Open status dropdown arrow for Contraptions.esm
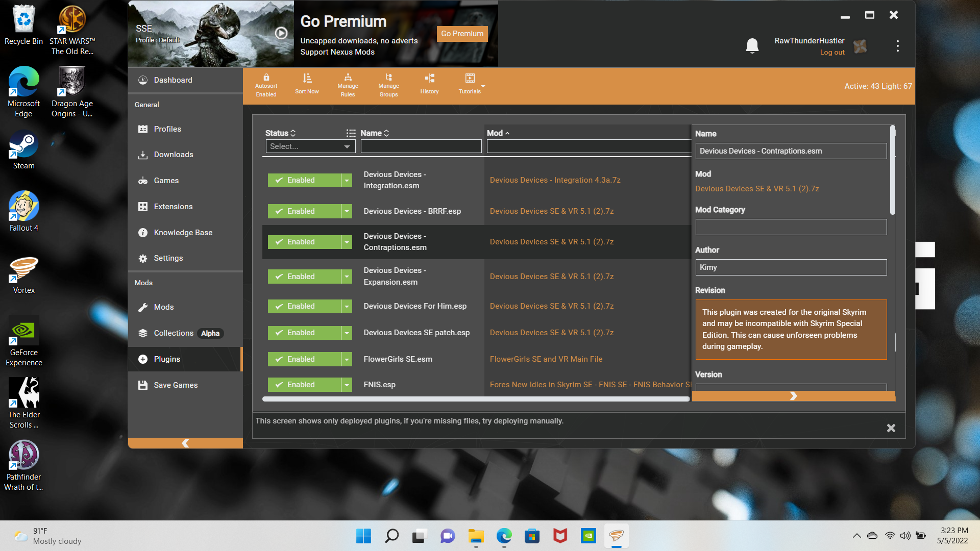The width and height of the screenshot is (980, 551). click(347, 242)
